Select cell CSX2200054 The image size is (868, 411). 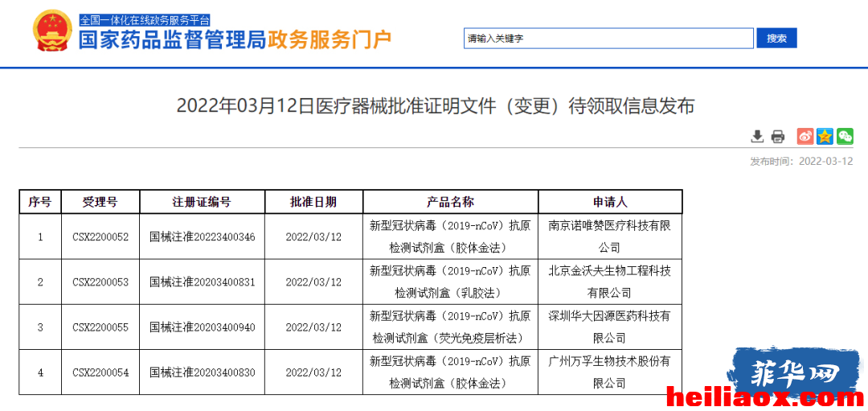click(100, 372)
